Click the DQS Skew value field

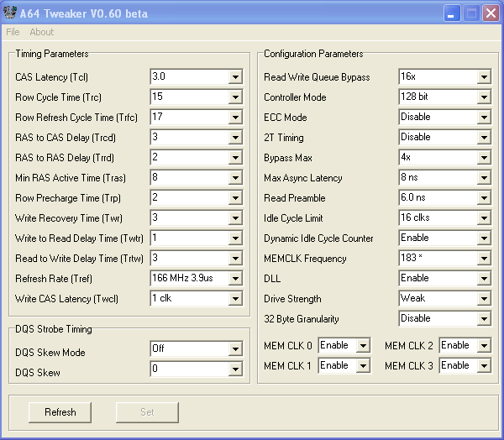pos(188,369)
